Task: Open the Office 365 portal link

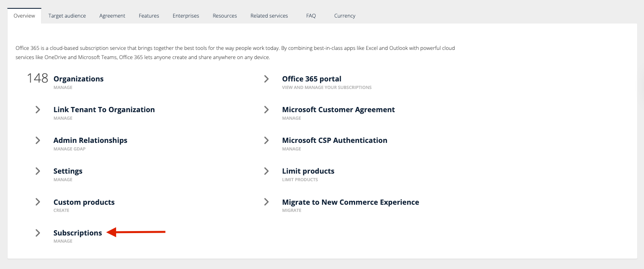Action: coord(312,79)
